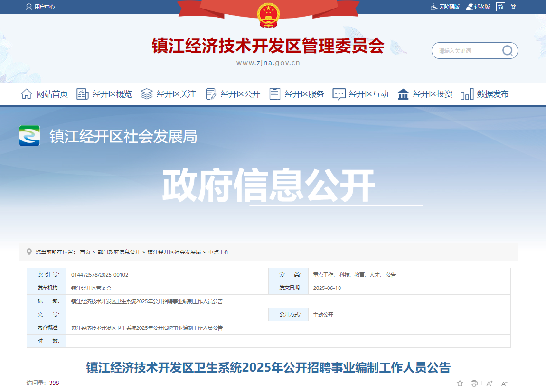Click the bank icon beside 经开区投资
Viewport: 546px width, 392px height.
point(403,94)
